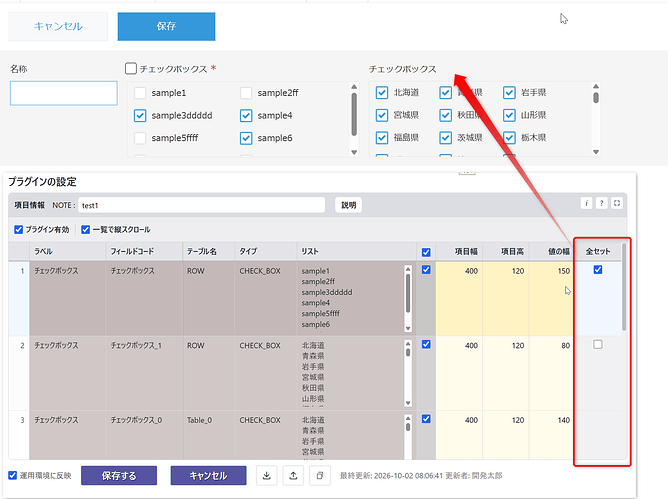Image resolution: width=668 pixels, height=499 pixels.
Task: Uncheck the sample3ddddd checkbox
Action: [140, 115]
